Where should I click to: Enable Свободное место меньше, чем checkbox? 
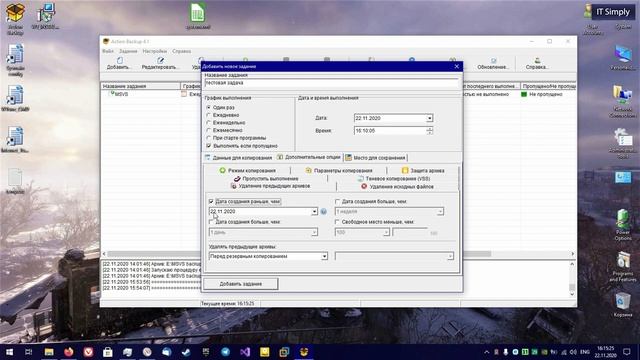pyautogui.click(x=337, y=222)
